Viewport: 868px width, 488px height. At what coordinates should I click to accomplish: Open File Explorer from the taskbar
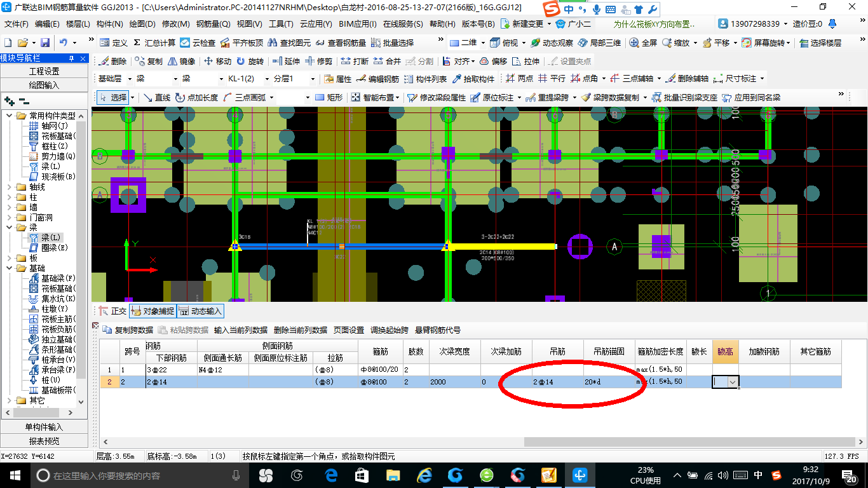click(393, 475)
